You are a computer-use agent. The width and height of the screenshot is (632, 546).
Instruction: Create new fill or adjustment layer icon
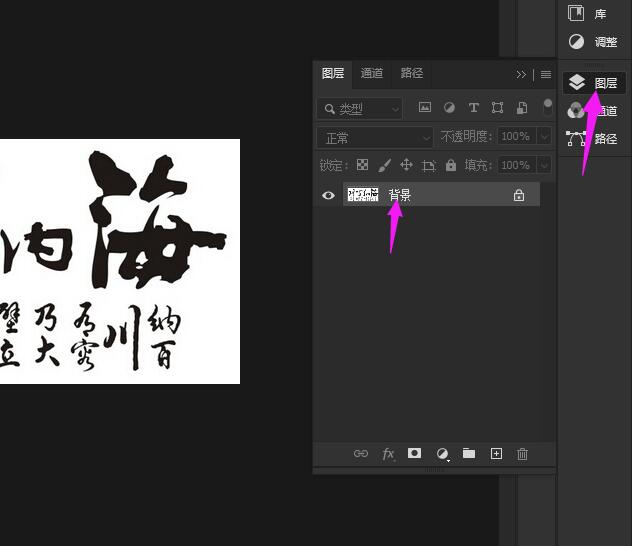tap(443, 454)
